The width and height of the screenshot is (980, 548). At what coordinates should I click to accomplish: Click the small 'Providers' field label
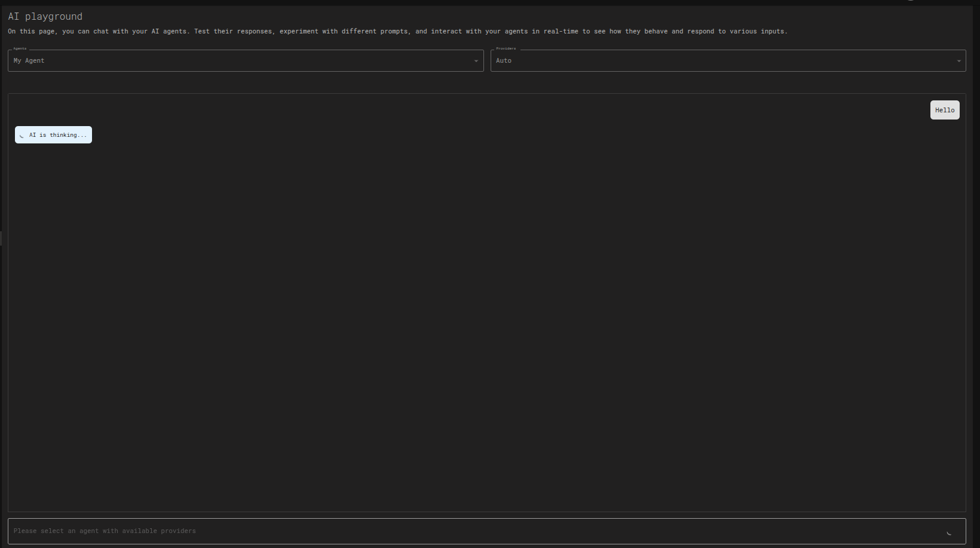pos(506,48)
